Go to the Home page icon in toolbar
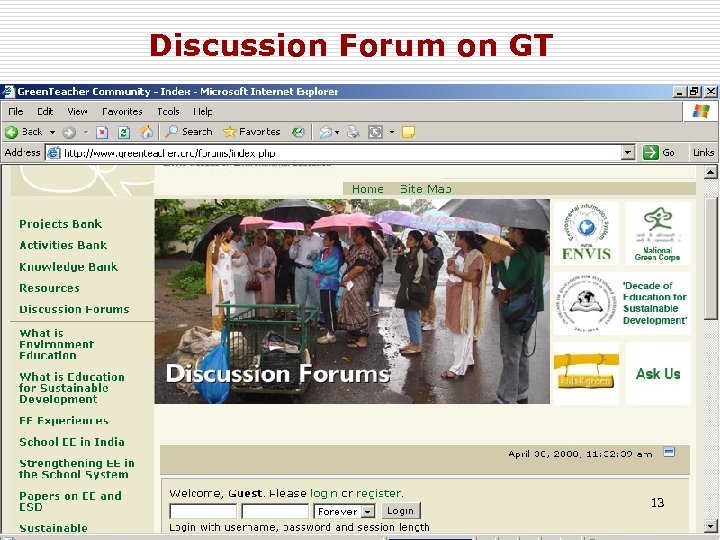Image resolution: width=720 pixels, height=540 pixels. point(146,132)
